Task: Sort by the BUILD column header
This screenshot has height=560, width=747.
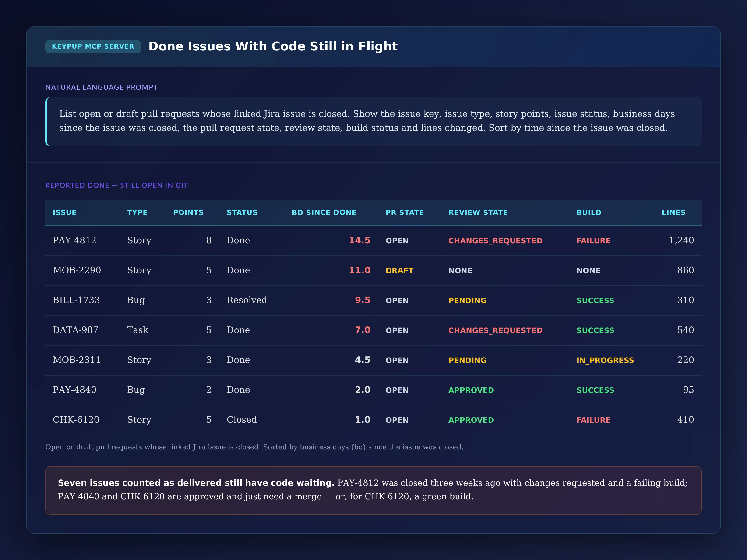Action: (x=589, y=213)
